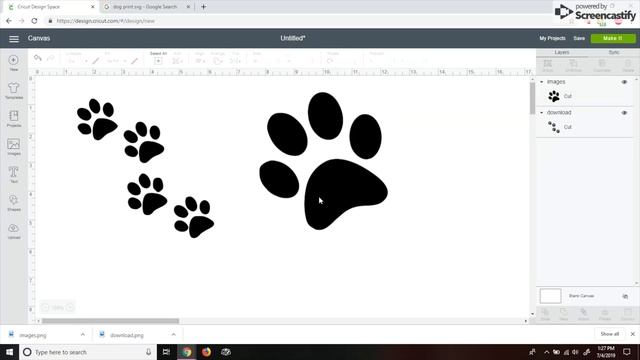Click the canvas horizontal scrollbar

pos(110,321)
